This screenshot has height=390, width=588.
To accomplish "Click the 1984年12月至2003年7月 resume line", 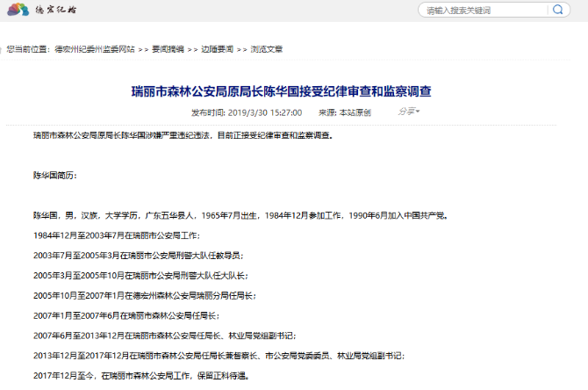I will (x=116, y=235).
